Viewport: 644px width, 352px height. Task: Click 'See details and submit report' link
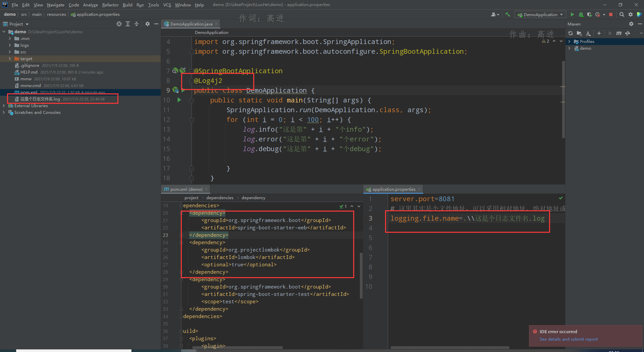(569, 339)
